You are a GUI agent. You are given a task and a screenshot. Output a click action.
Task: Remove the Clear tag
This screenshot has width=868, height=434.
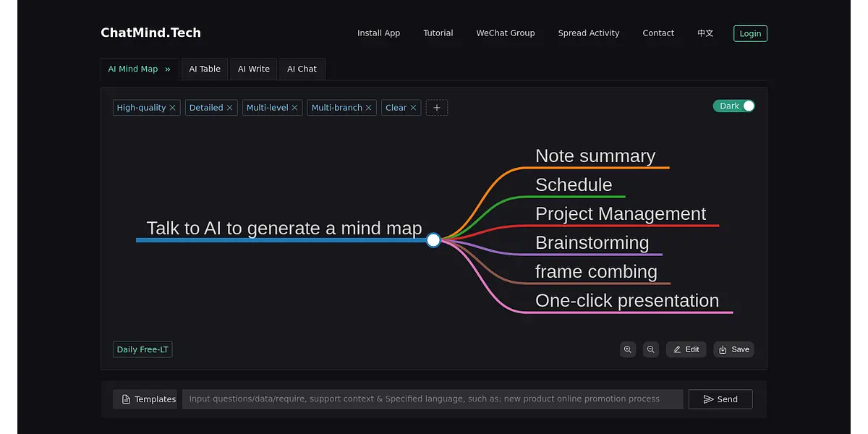pyautogui.click(x=414, y=108)
